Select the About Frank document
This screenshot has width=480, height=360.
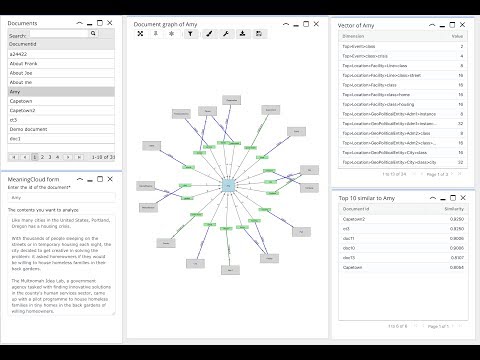tap(61, 63)
